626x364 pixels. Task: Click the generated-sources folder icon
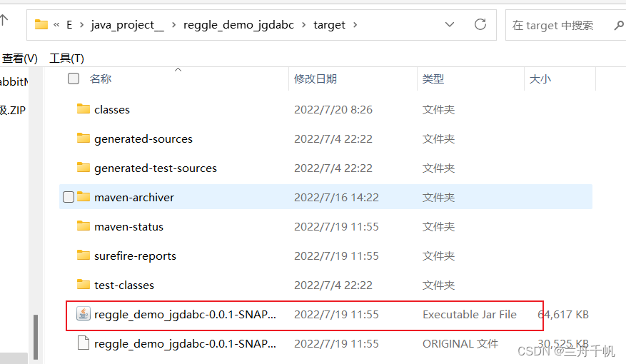point(84,138)
